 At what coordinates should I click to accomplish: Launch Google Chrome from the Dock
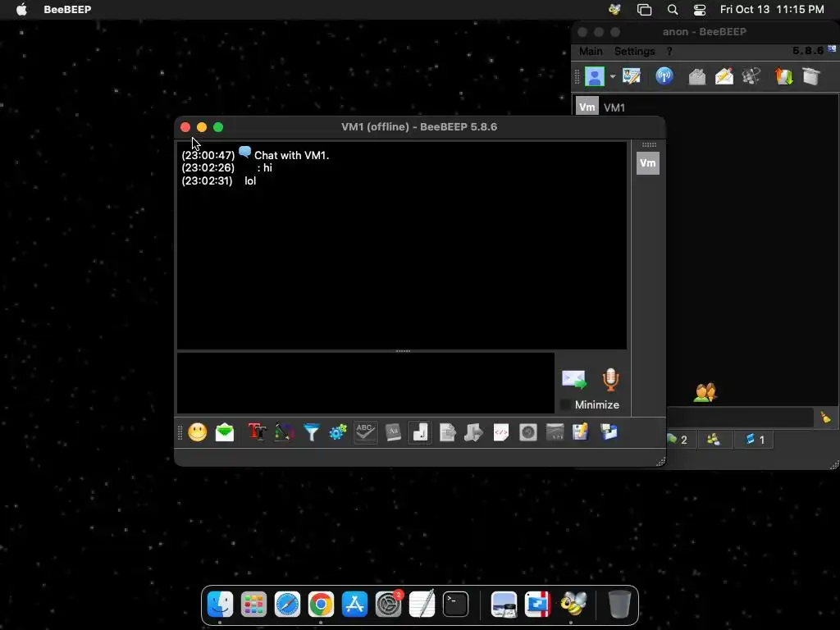click(321, 605)
